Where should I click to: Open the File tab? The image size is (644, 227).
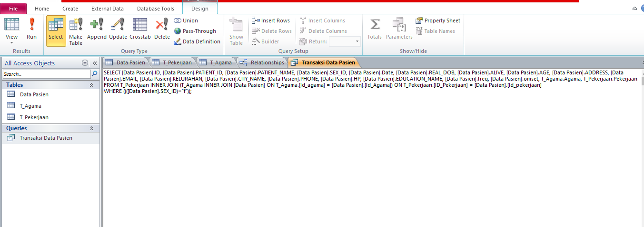tap(13, 9)
